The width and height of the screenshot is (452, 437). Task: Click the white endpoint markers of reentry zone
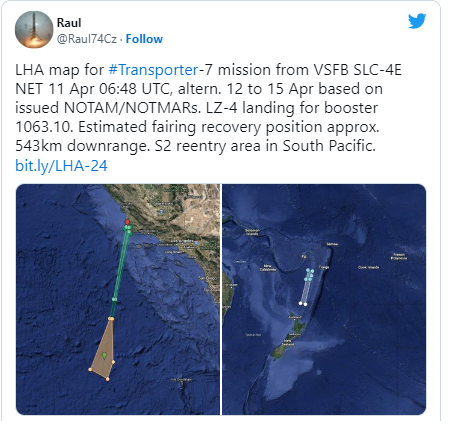pos(303,304)
